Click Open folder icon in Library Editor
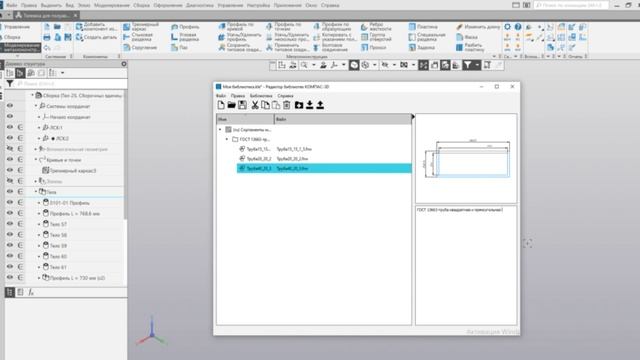Image resolution: width=640 pixels, height=360 pixels. (231, 105)
